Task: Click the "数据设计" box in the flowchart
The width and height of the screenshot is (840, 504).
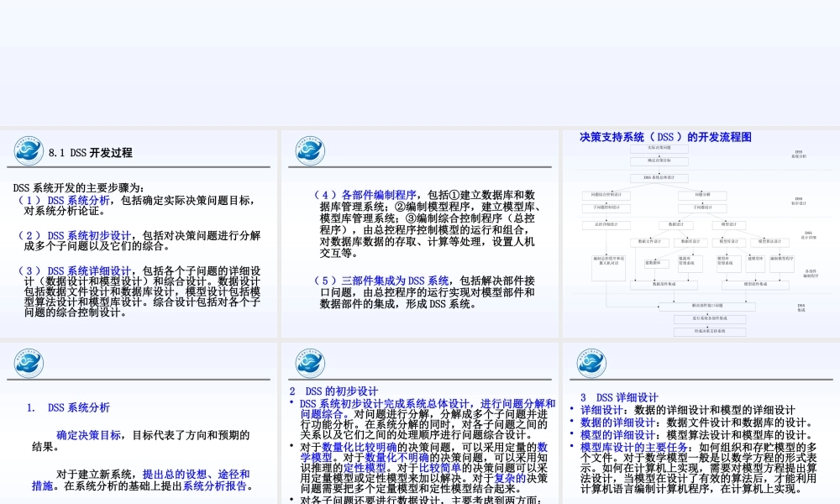Action: [676, 224]
